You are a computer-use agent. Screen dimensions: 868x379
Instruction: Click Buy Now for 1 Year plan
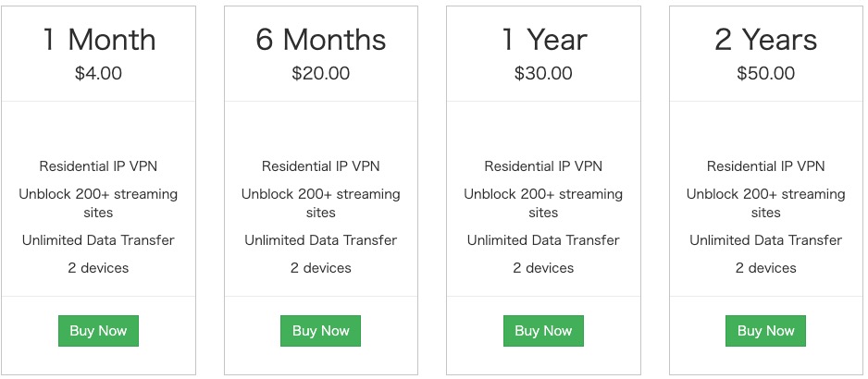tap(543, 331)
